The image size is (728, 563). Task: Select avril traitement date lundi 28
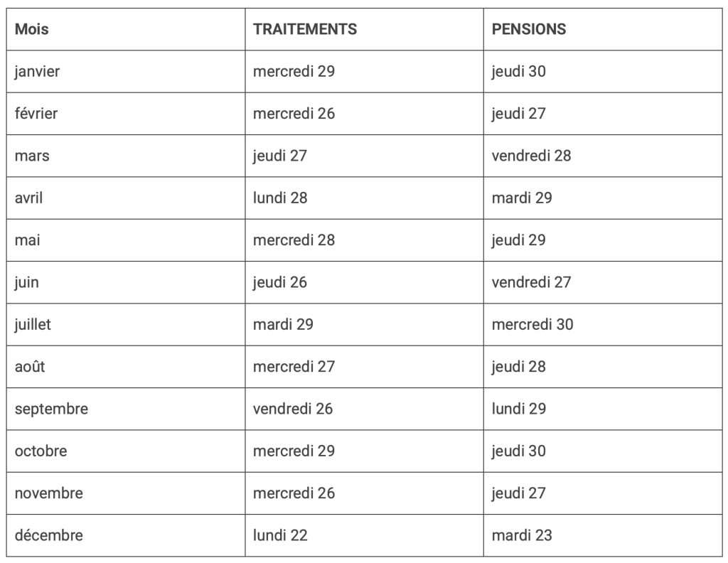(280, 198)
